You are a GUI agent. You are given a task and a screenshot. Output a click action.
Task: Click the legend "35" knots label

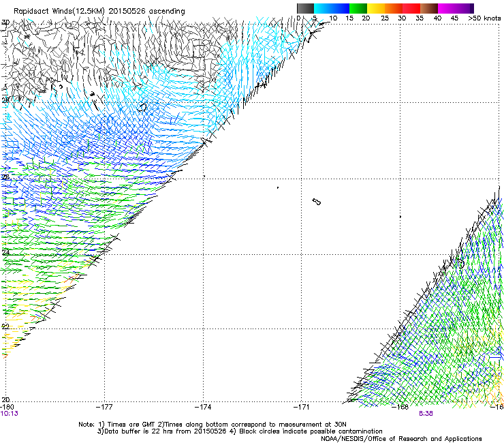pyautogui.click(x=420, y=18)
